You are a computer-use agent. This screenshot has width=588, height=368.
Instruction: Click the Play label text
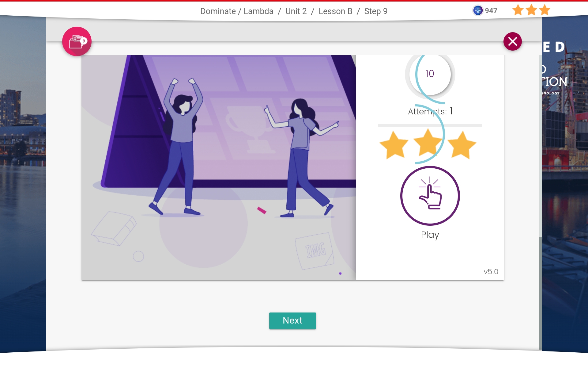tap(430, 235)
